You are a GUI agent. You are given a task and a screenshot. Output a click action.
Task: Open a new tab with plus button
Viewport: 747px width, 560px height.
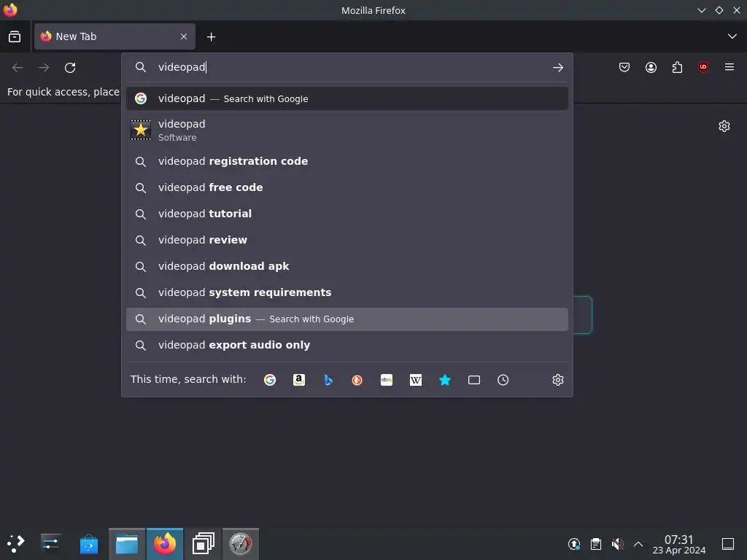(x=211, y=36)
